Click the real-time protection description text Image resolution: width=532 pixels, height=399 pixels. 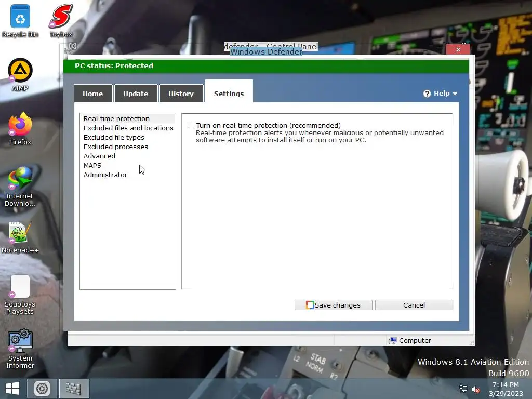click(x=320, y=137)
